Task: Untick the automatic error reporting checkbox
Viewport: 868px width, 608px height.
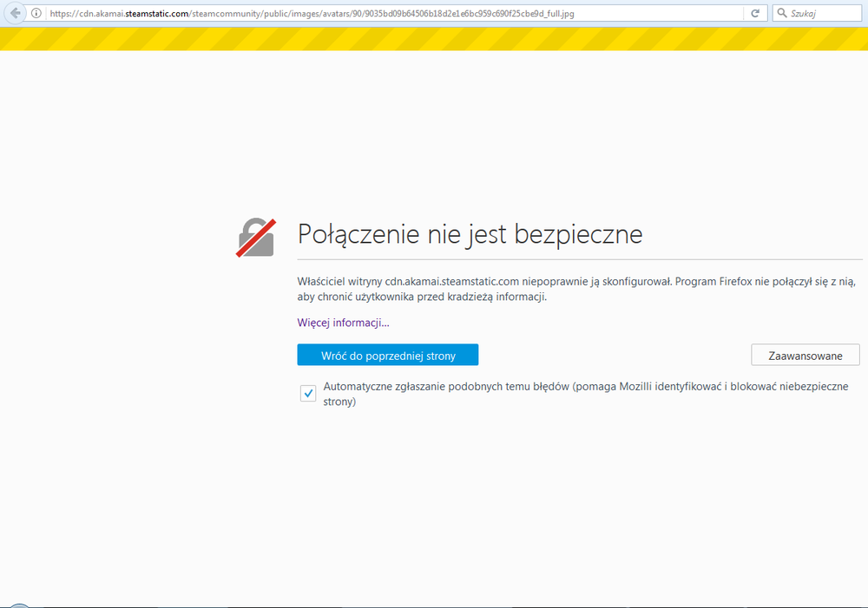Action: [308, 394]
